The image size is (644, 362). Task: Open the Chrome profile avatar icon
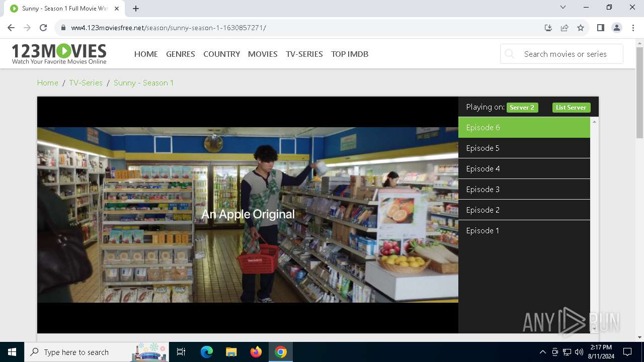point(617,28)
